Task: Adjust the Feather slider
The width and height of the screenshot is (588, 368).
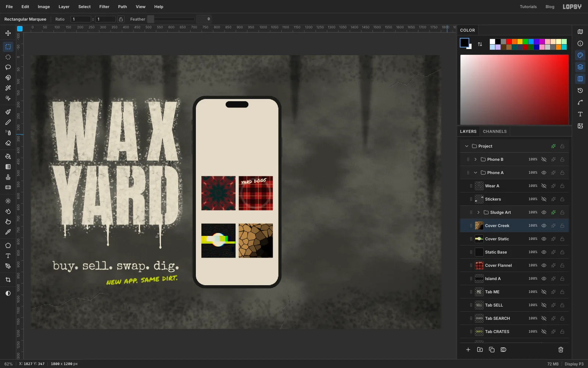Action: (171, 19)
